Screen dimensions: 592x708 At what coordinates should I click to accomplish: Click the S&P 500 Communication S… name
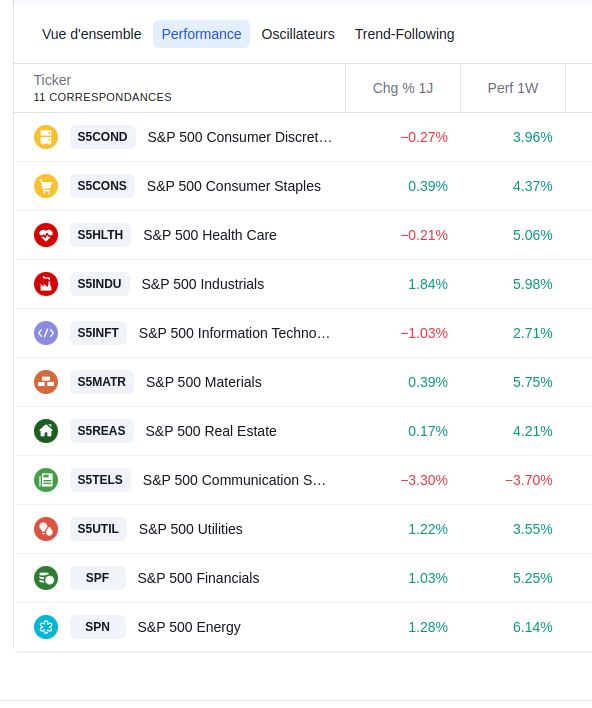pyautogui.click(x=234, y=480)
